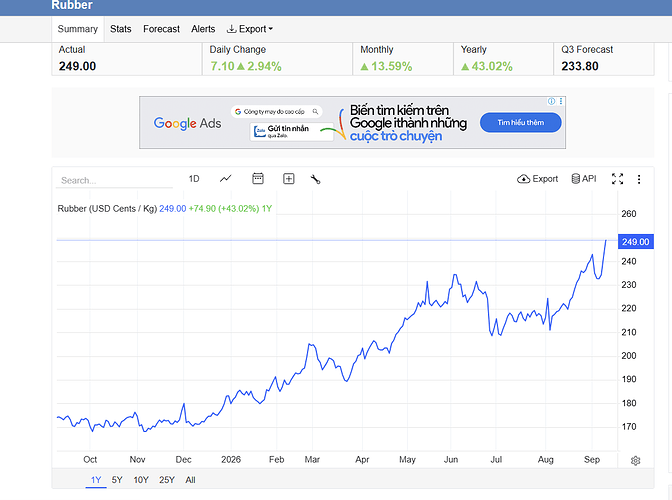Open the Forecast tab
Image resolution: width=672 pixels, height=500 pixels.
point(161,29)
